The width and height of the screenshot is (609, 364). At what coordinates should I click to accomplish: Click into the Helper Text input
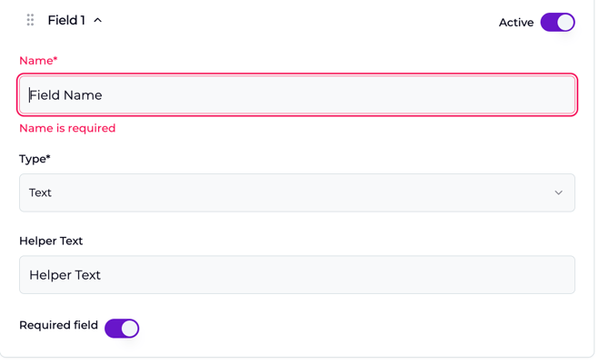[x=296, y=275]
